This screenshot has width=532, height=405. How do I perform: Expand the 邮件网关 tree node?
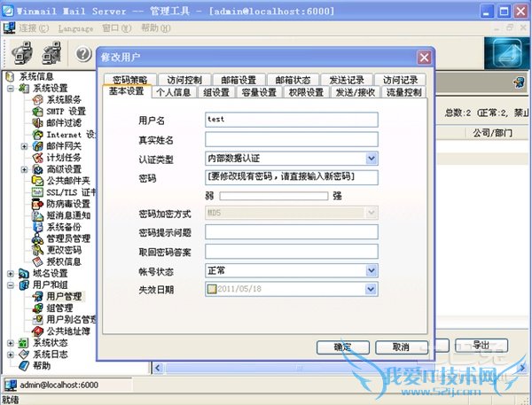point(24,146)
